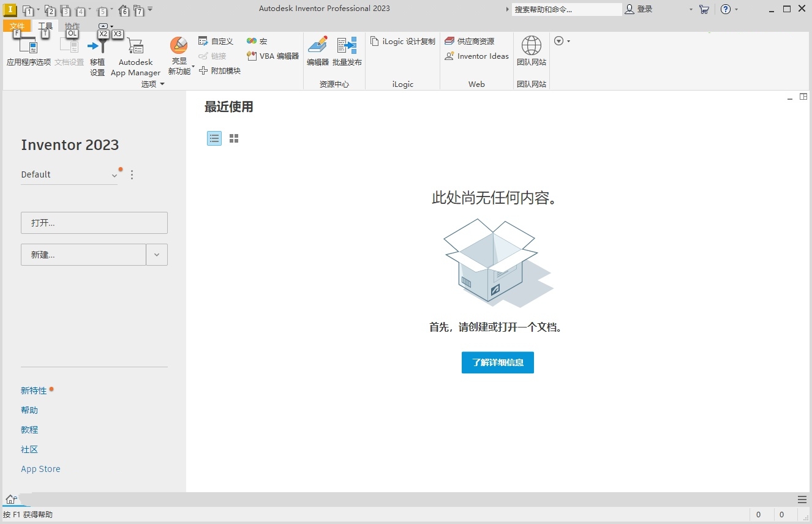
Task: Open the App Store link
Action: click(x=40, y=469)
